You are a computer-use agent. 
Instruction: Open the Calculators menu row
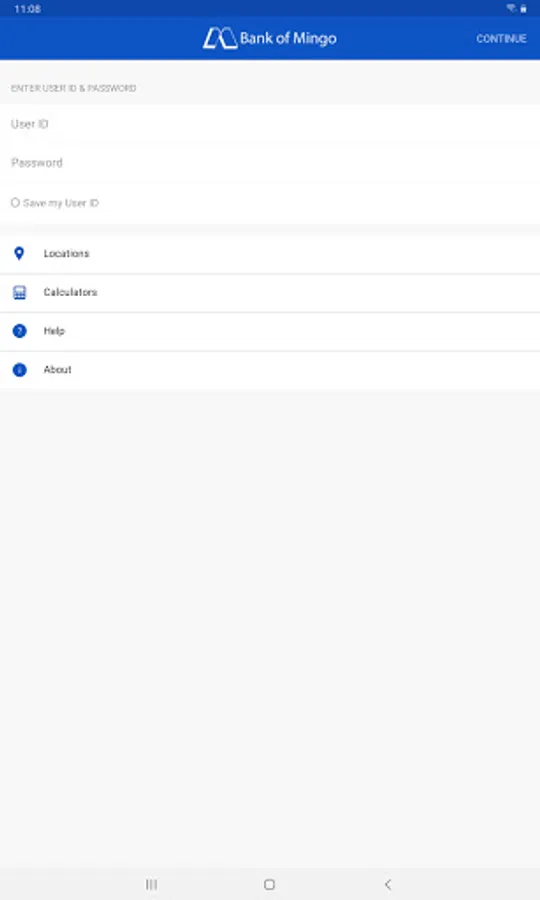[x=270, y=293]
